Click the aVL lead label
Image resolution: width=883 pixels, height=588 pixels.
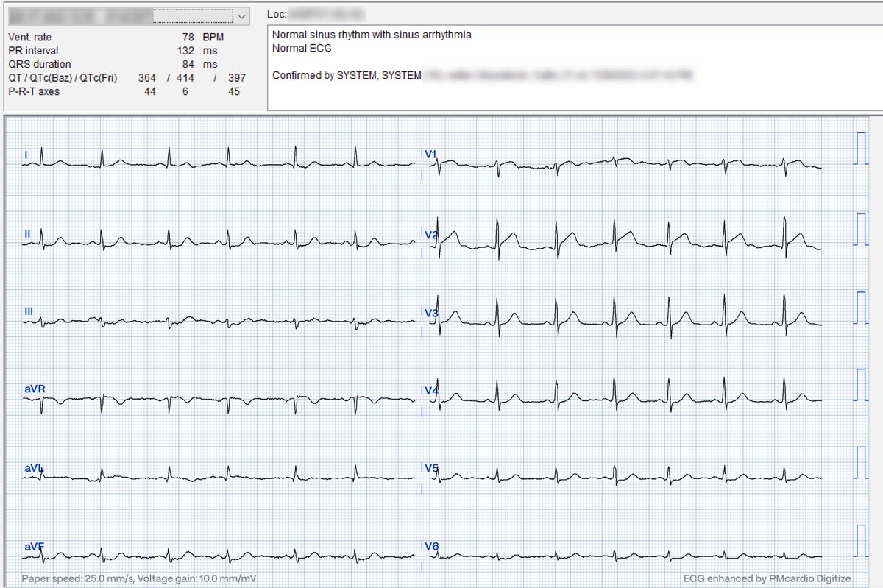click(34, 468)
